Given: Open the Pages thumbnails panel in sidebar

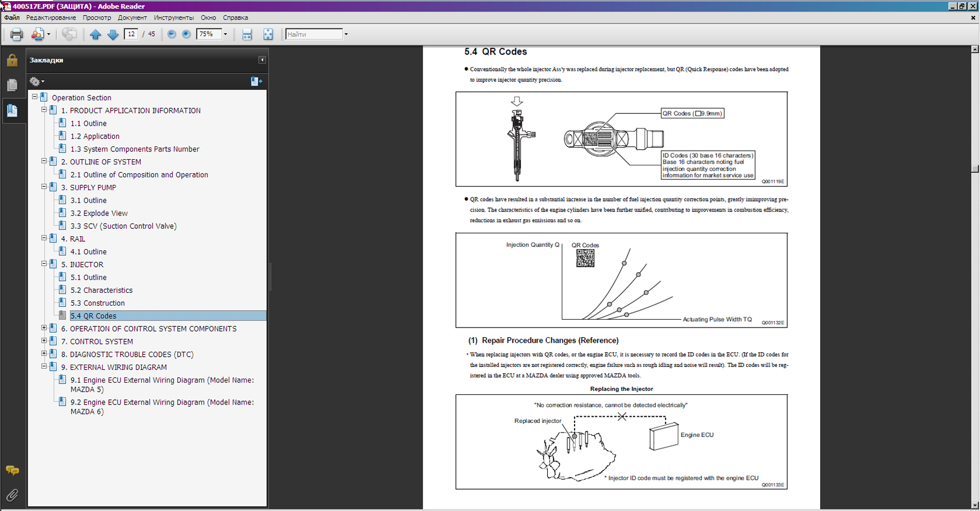Looking at the screenshot, I should (12, 85).
